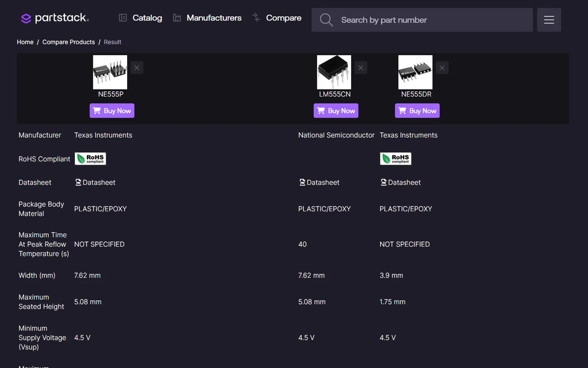The height and width of the screenshot is (368, 588).
Task: Open the Compare menu item
Action: (283, 18)
